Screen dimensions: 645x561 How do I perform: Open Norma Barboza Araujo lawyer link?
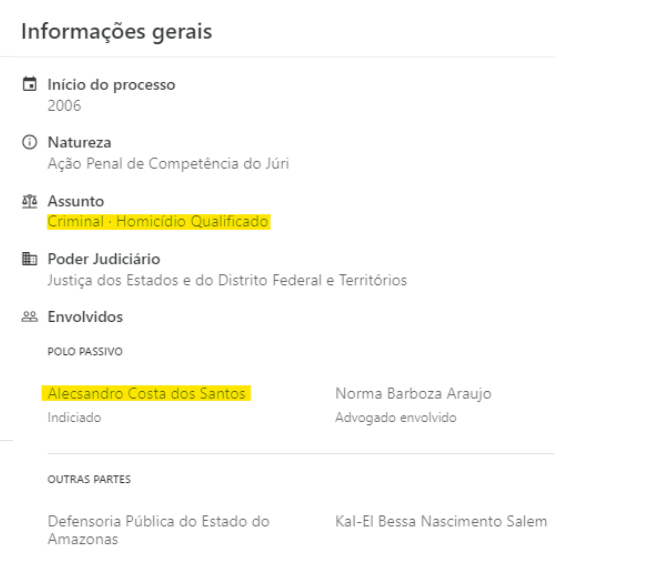point(413,393)
